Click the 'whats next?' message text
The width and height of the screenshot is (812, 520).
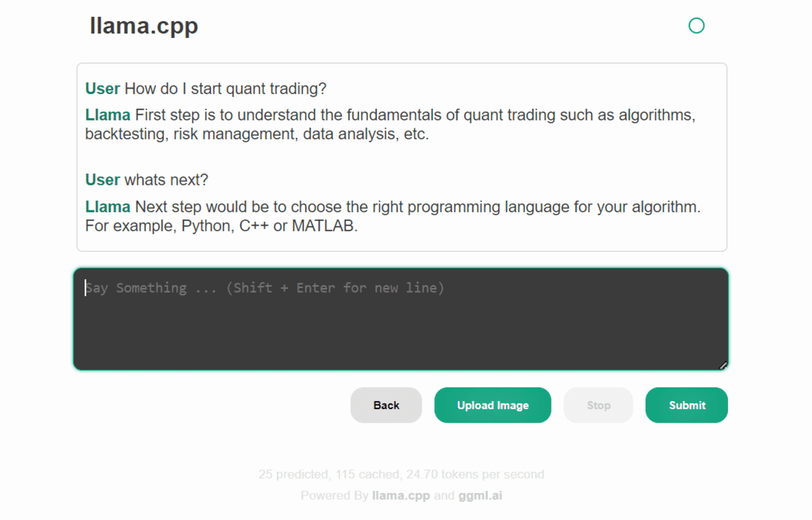[x=166, y=180]
